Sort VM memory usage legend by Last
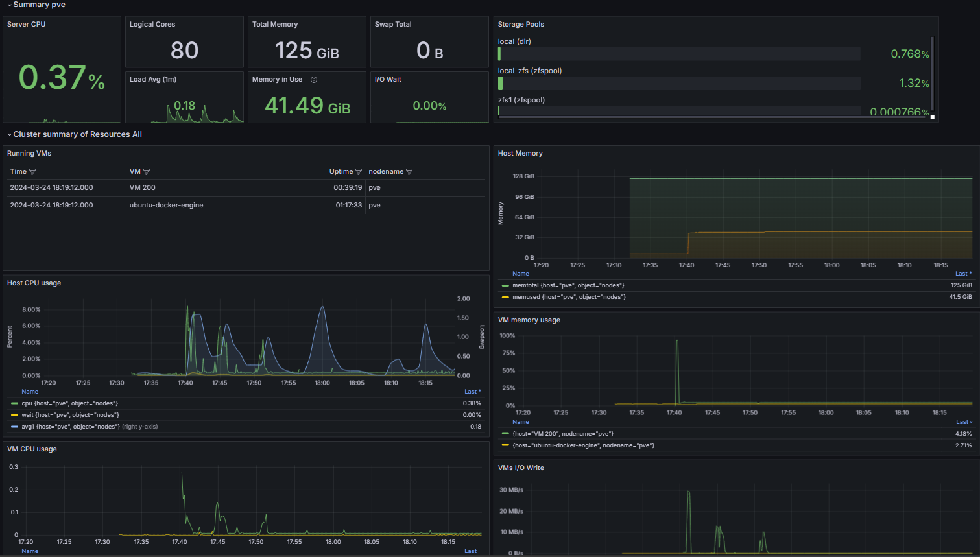Viewport: 980px width, 557px height. point(964,422)
